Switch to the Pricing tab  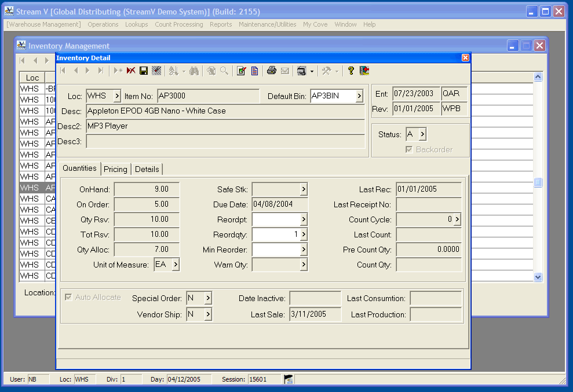(115, 168)
